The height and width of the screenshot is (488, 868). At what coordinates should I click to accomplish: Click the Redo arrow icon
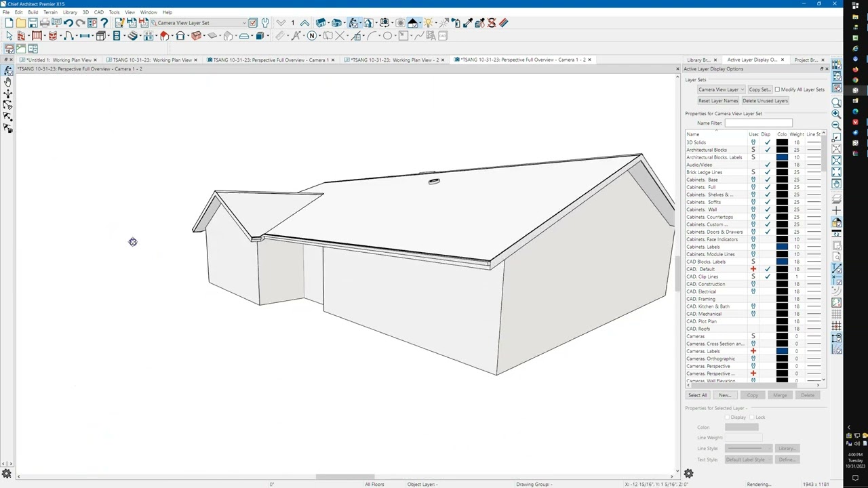[x=80, y=22]
